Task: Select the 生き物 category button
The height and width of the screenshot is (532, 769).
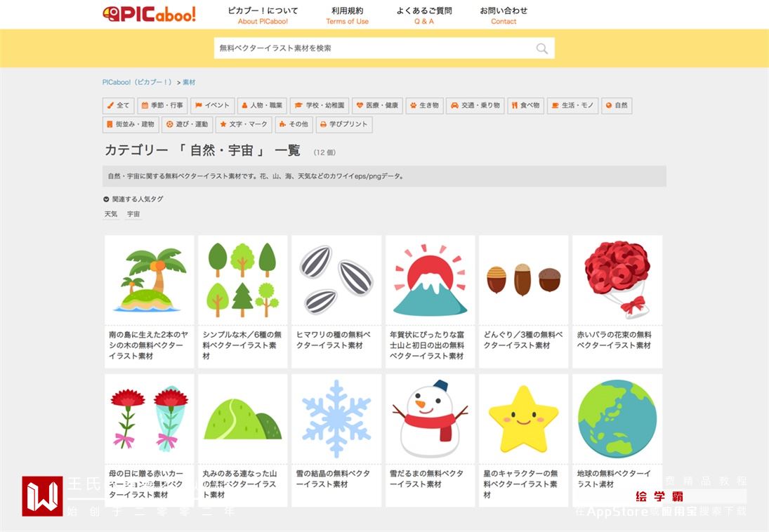Action: pos(424,105)
